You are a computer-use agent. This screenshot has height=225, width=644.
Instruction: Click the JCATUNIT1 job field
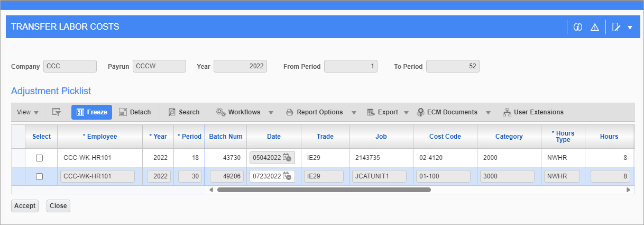pyautogui.click(x=379, y=176)
